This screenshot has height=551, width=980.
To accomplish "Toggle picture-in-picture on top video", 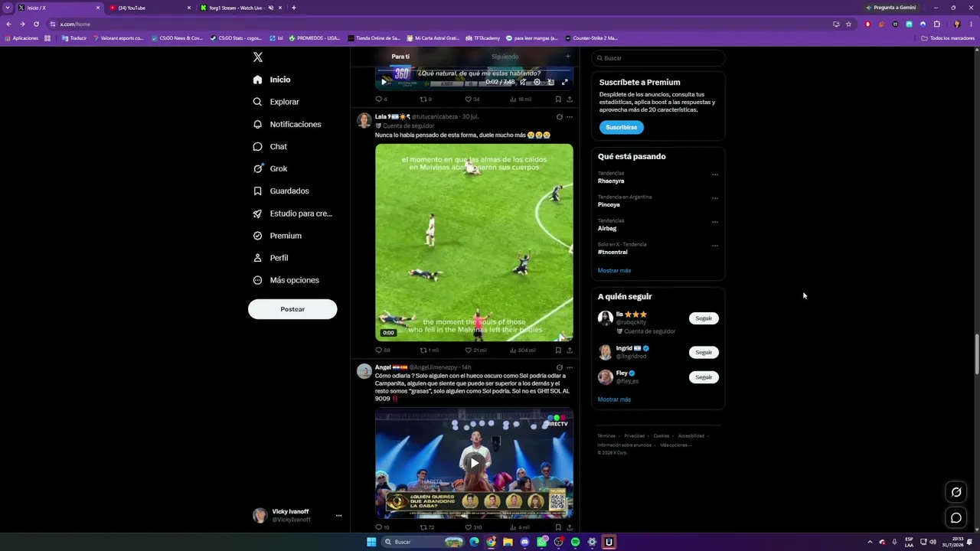I will click(x=550, y=82).
